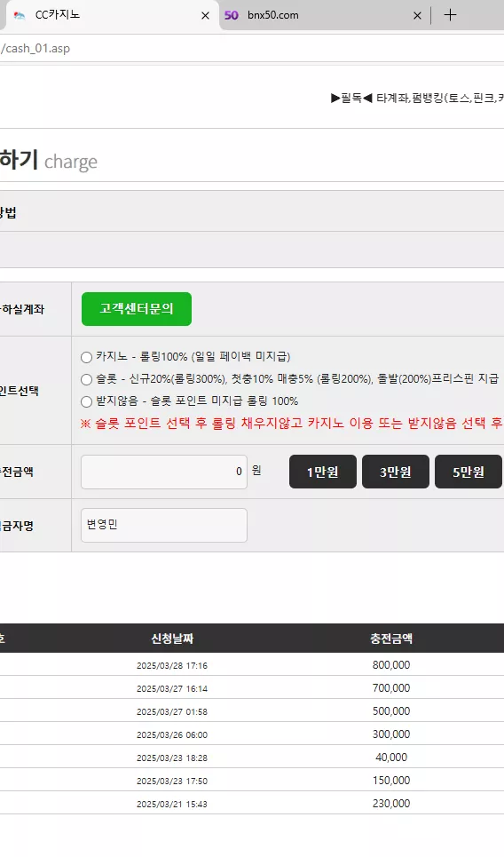Select the 받지않음 radio option
Viewport: 504px width, 857px height.
(86, 401)
